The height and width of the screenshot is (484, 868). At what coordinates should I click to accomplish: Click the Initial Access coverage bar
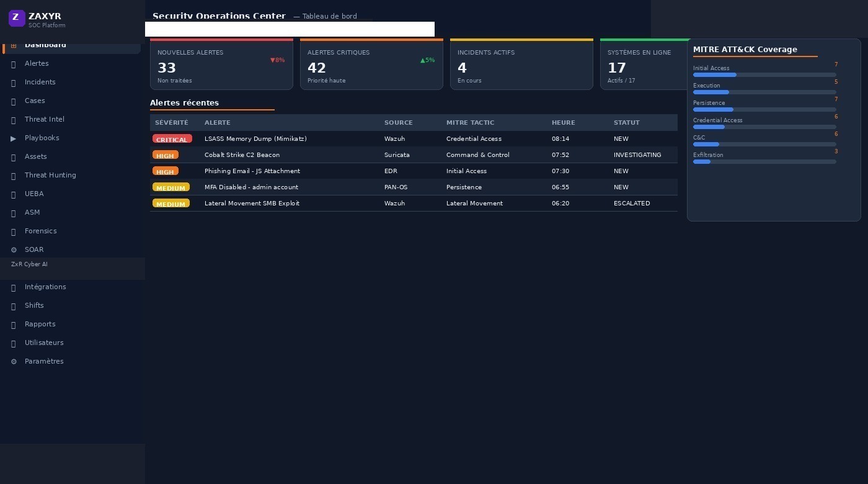point(764,75)
